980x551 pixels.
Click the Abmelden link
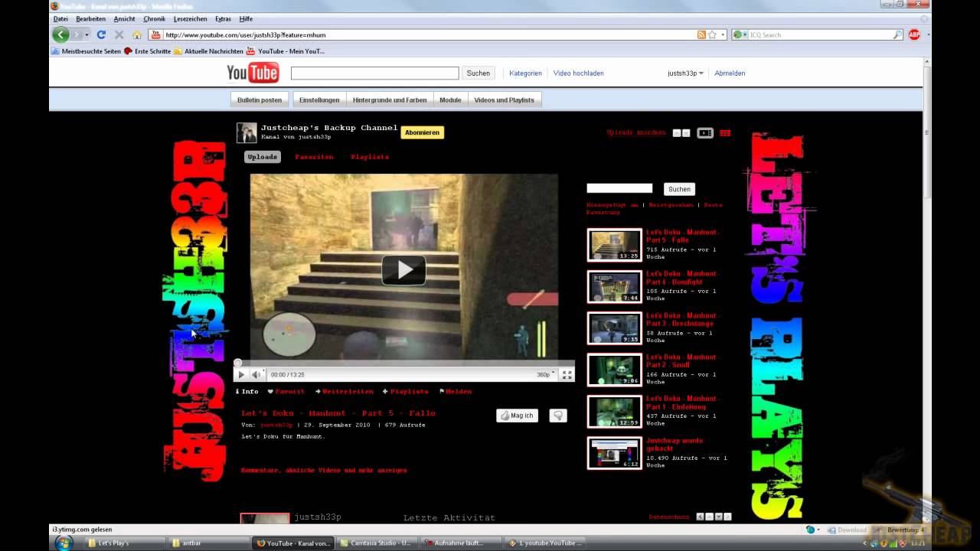coord(730,73)
